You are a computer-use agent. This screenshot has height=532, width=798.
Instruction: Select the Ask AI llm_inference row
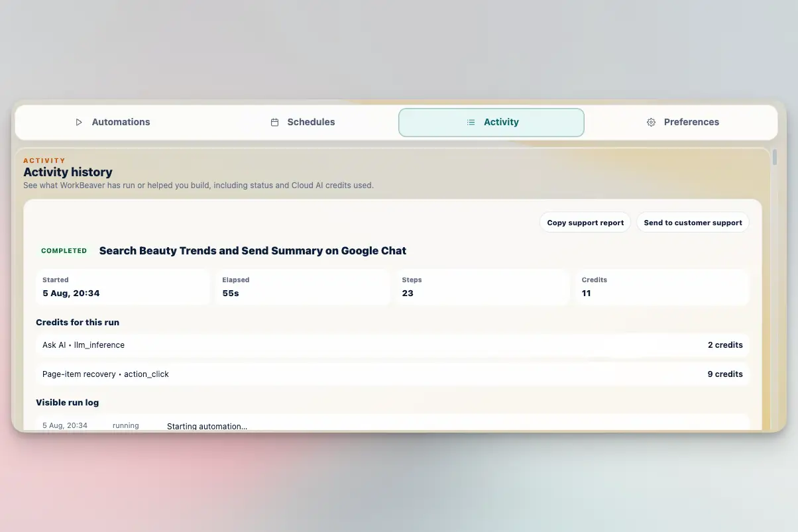(392, 345)
